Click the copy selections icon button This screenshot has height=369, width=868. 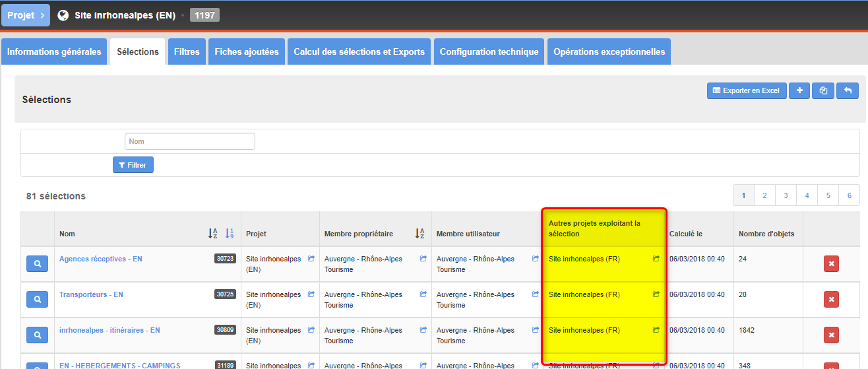(823, 90)
